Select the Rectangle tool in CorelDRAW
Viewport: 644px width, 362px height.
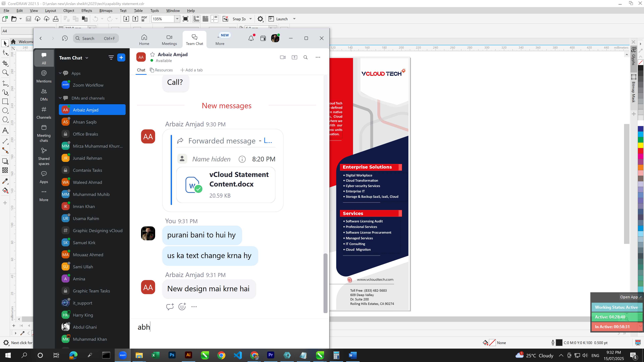pos(5,101)
